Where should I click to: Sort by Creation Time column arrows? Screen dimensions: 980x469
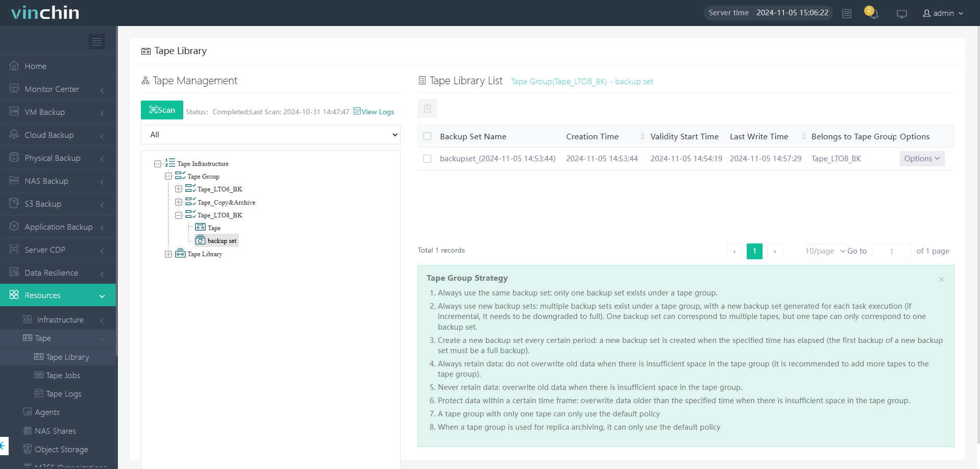click(x=642, y=137)
